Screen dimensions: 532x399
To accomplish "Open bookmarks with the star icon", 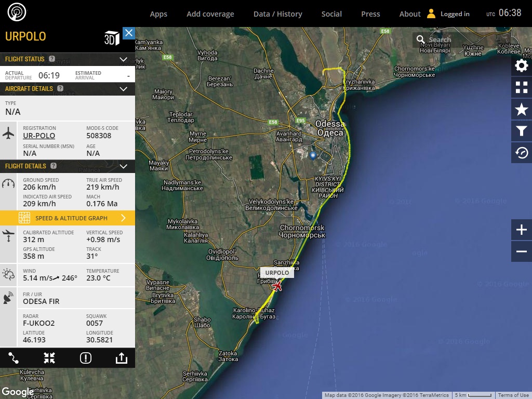I will (x=521, y=109).
